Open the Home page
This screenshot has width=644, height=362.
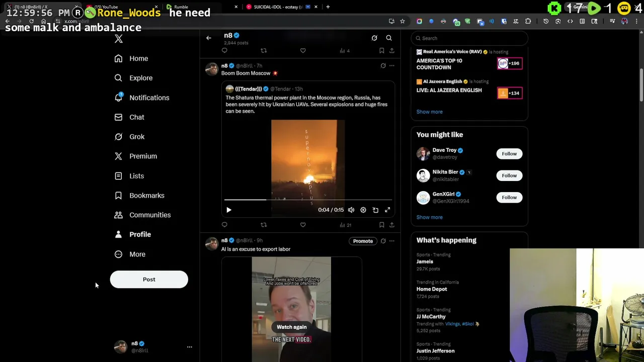(x=131, y=58)
